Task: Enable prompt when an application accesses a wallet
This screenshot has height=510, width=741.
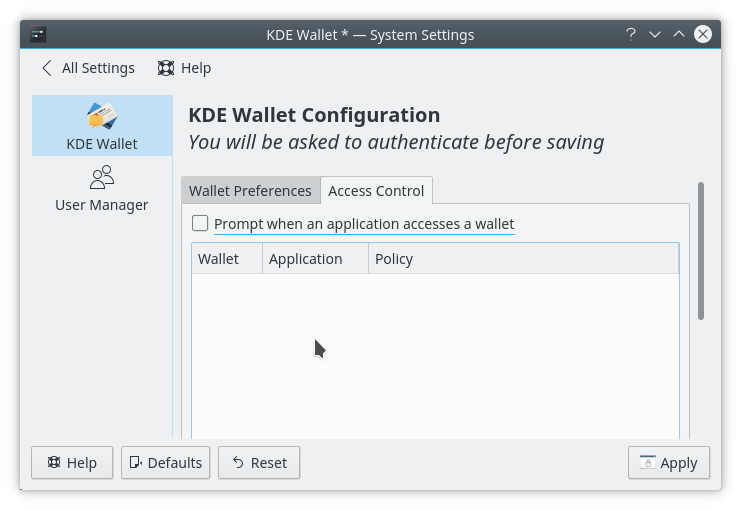Action: pos(201,224)
